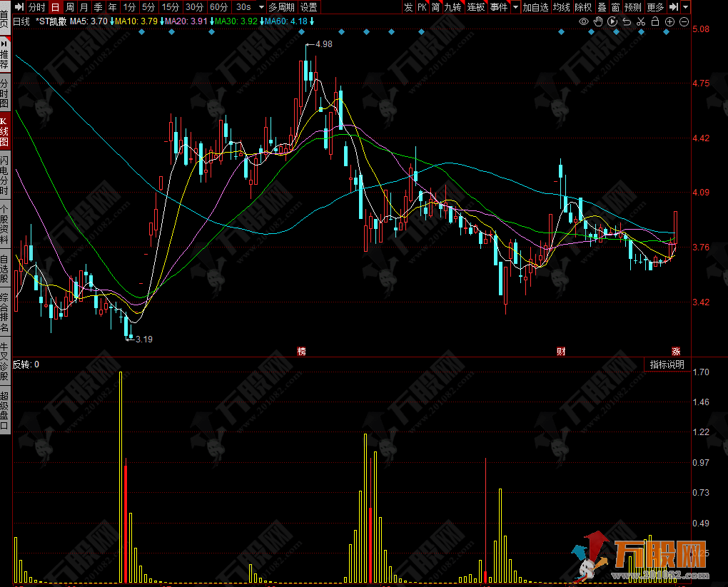Select the 月 monthly period tab

84,7
